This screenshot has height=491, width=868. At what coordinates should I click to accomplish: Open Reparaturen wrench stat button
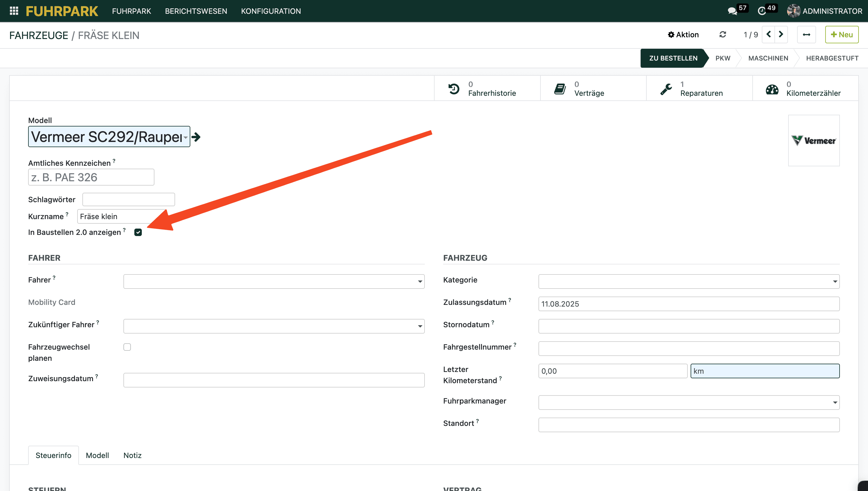699,89
